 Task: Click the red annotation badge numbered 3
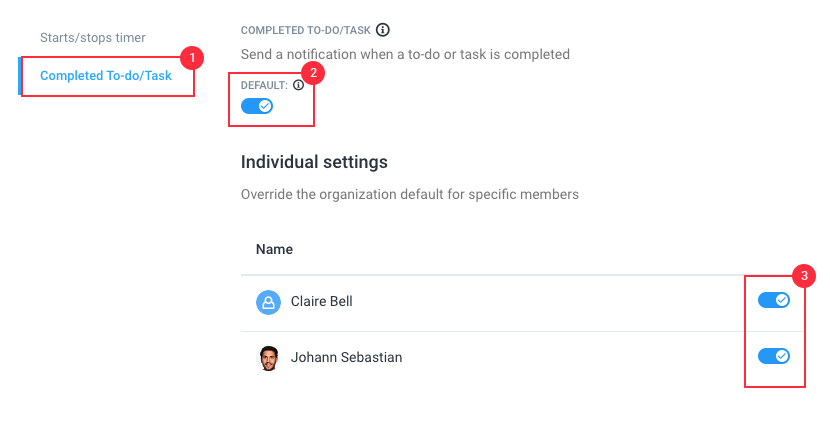click(x=804, y=276)
